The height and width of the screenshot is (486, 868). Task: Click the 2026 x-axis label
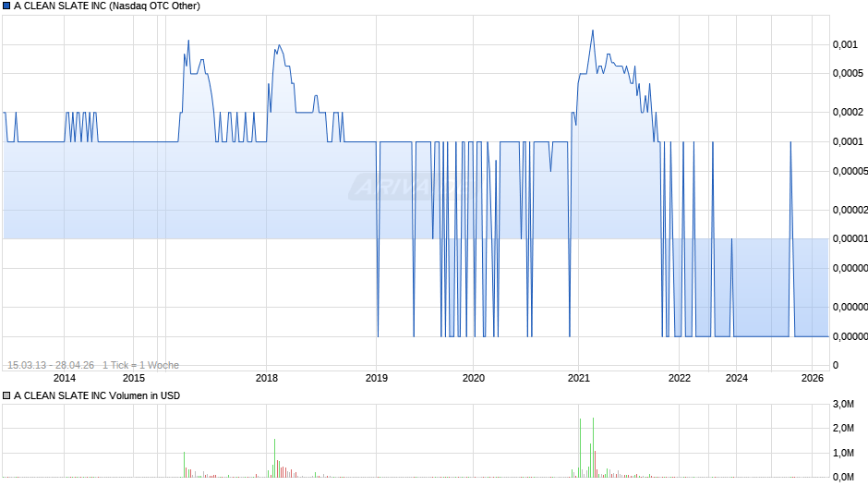(x=812, y=378)
